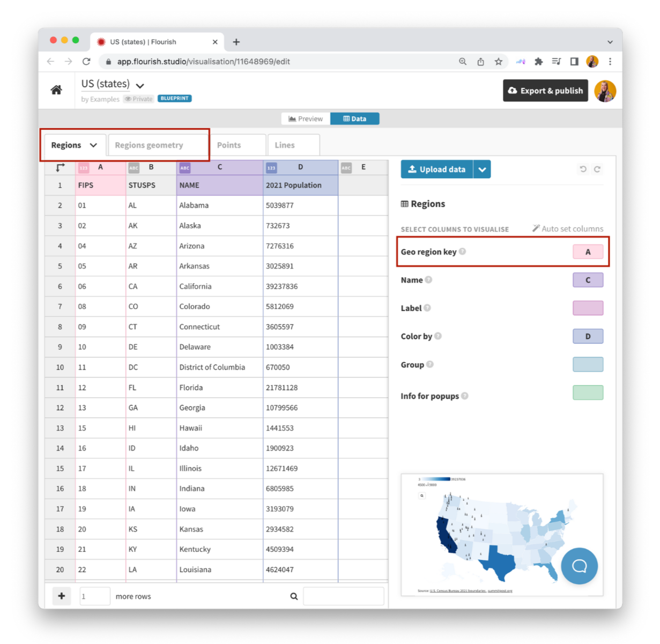Switch to the Preview tab
Screen dimensions: 660x644
[306, 119]
